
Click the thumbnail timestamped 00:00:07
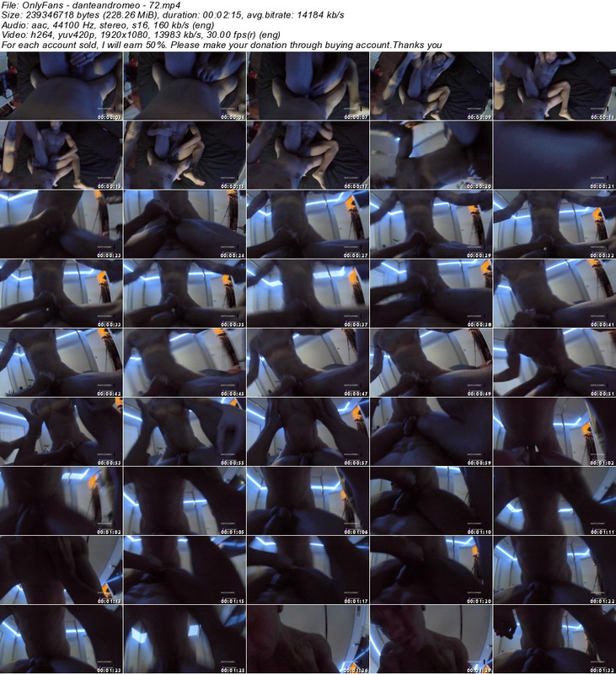click(307, 85)
